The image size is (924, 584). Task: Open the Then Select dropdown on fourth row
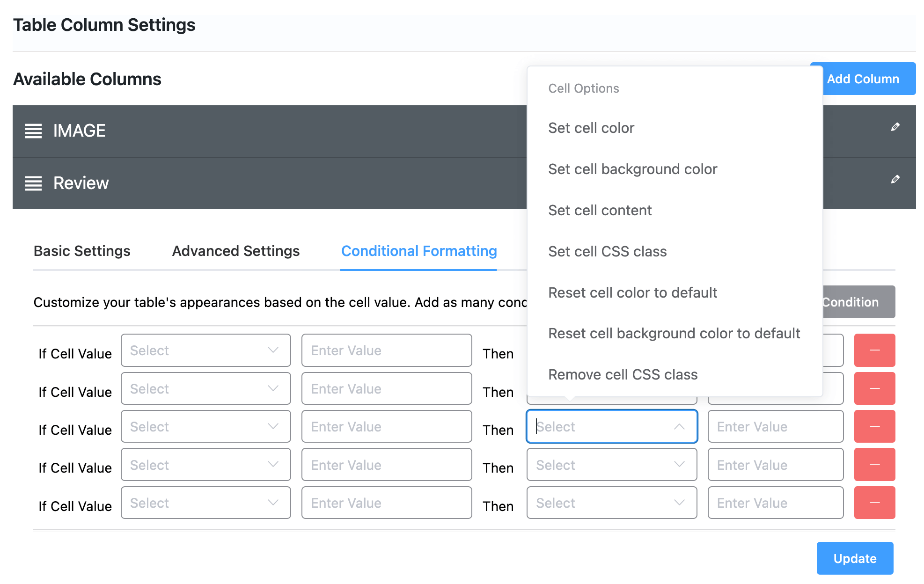pyautogui.click(x=611, y=465)
